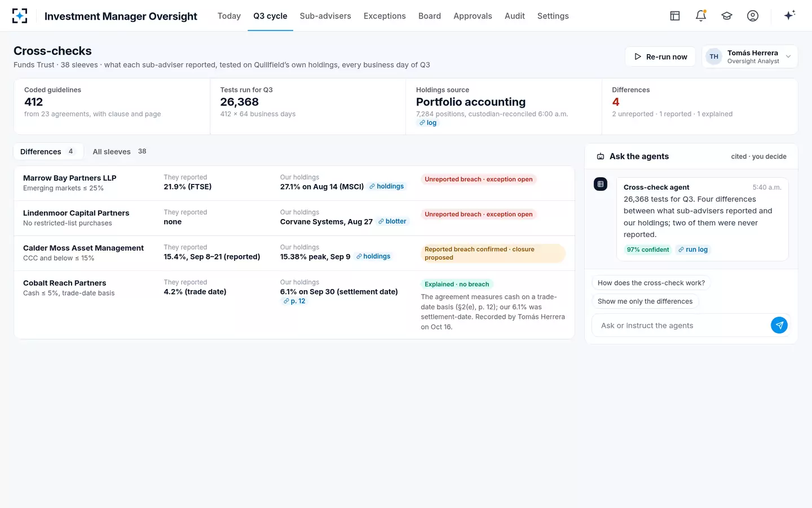Open the Sub-advisers tab

click(x=325, y=16)
